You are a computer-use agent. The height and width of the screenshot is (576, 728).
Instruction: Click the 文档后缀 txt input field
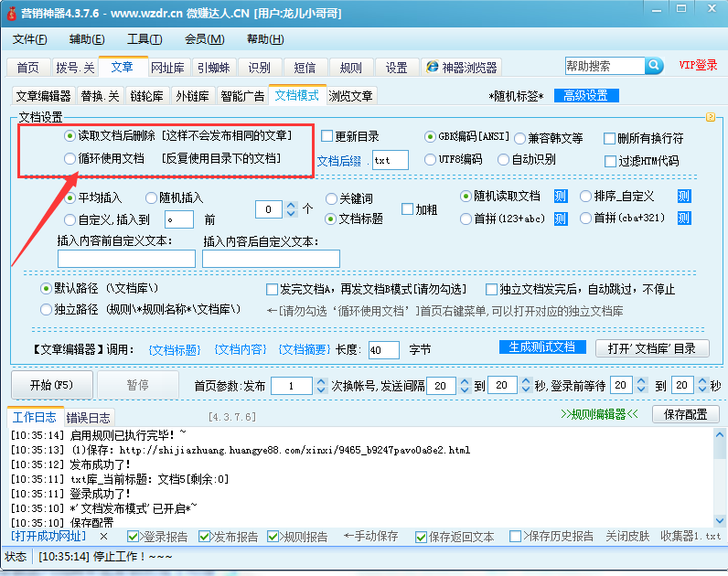click(x=390, y=160)
